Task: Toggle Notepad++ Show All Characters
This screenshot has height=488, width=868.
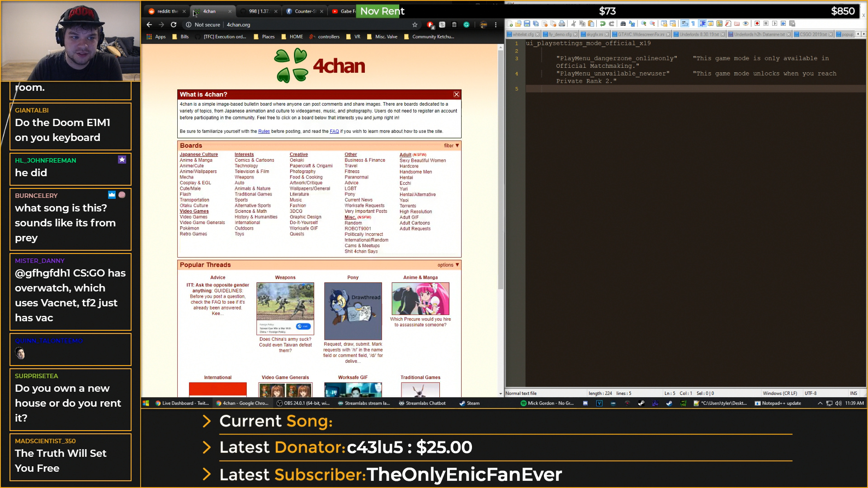Action: click(693, 24)
